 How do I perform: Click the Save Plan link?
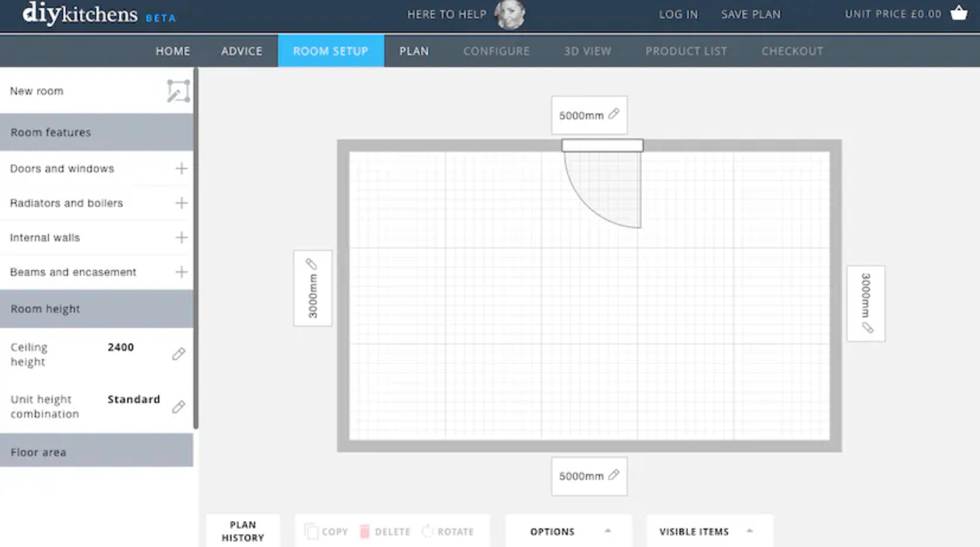coord(751,15)
